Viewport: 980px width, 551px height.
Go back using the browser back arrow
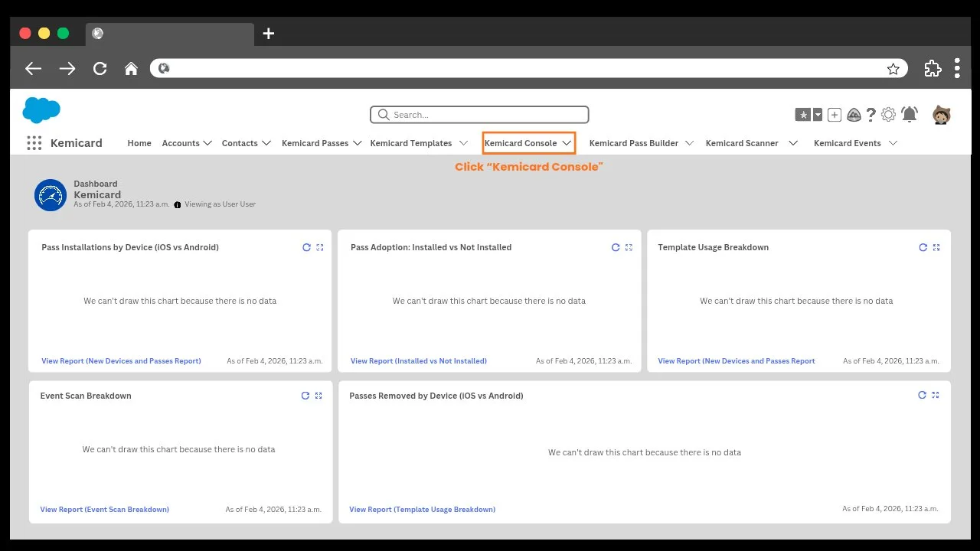(x=33, y=69)
